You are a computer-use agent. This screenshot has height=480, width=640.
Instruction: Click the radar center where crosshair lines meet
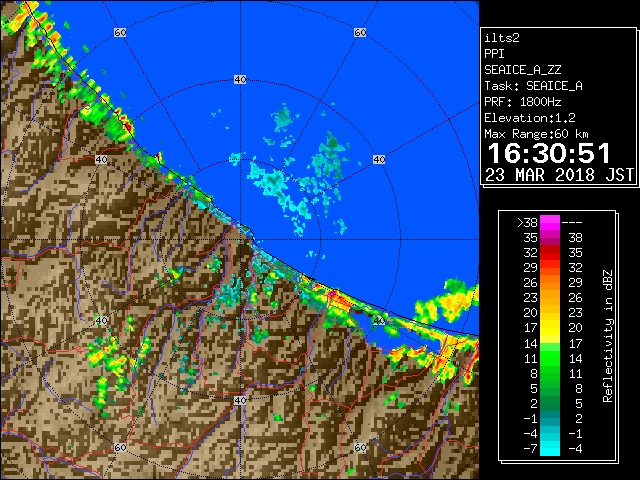coord(240,240)
